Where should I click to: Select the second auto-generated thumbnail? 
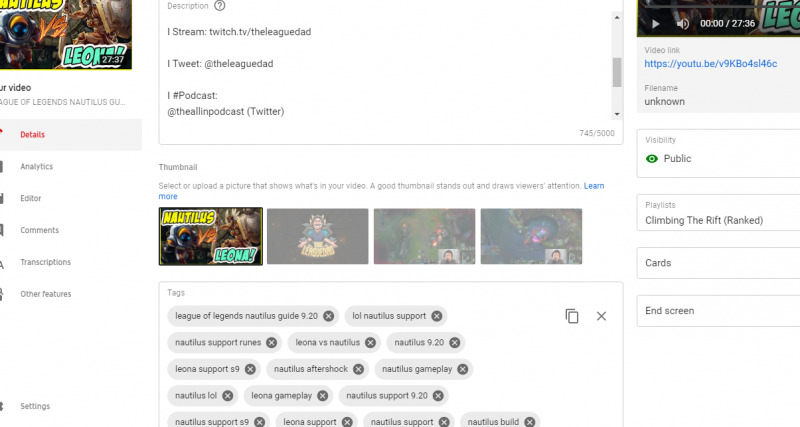coord(318,236)
